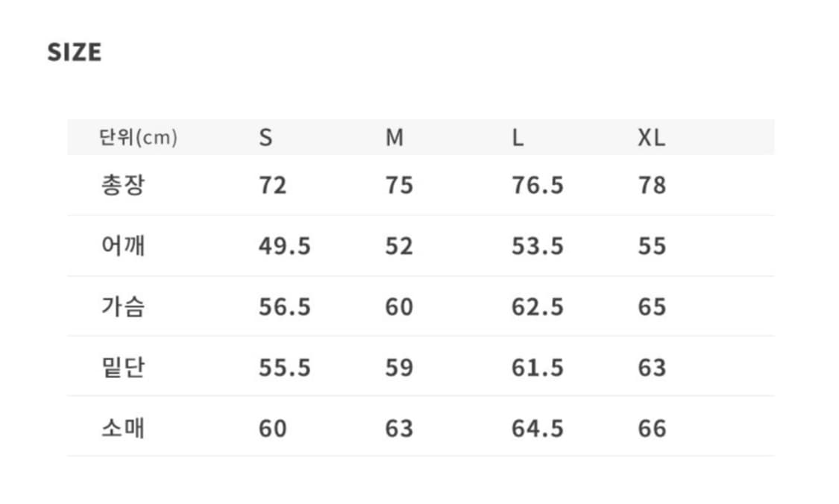Image resolution: width=839 pixels, height=504 pixels.
Task: Click the 총장 row label
Action: [x=123, y=185]
